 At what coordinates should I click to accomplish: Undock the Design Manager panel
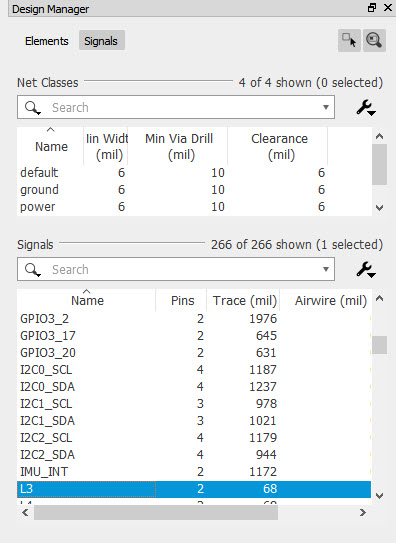click(x=372, y=8)
